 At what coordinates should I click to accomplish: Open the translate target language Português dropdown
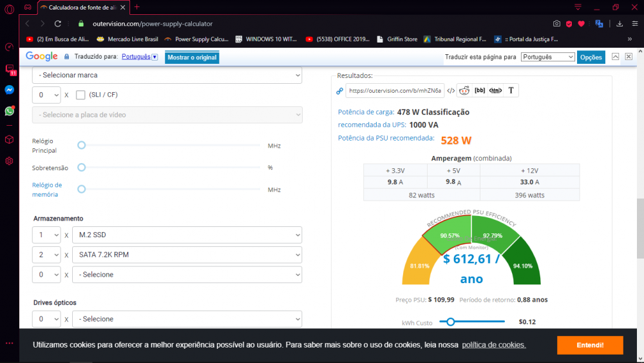[x=547, y=57]
